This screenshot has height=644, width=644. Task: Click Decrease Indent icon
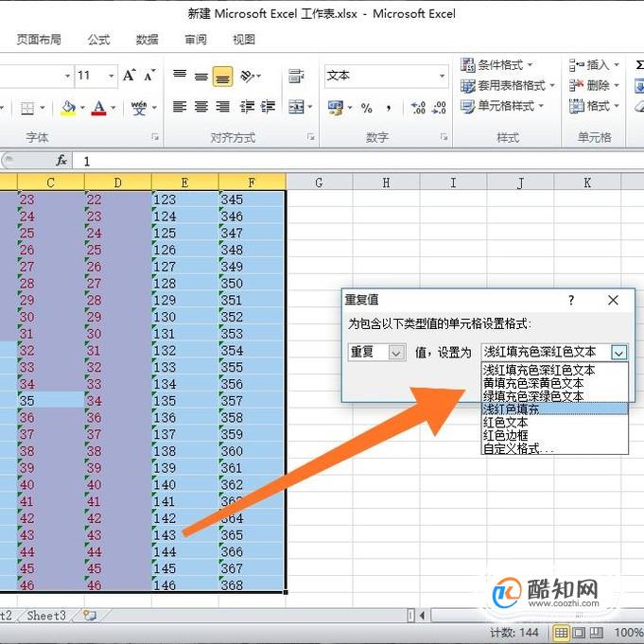247,107
